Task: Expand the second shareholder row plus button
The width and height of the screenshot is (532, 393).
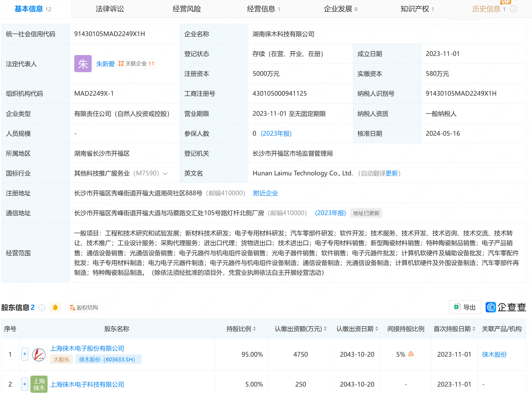Action: (x=25, y=384)
